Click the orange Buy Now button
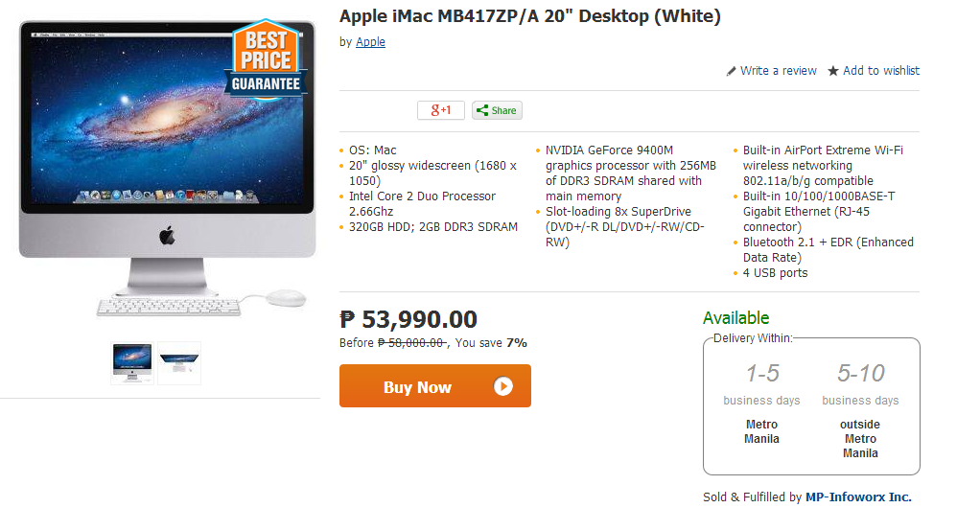980x508 pixels. (x=435, y=386)
